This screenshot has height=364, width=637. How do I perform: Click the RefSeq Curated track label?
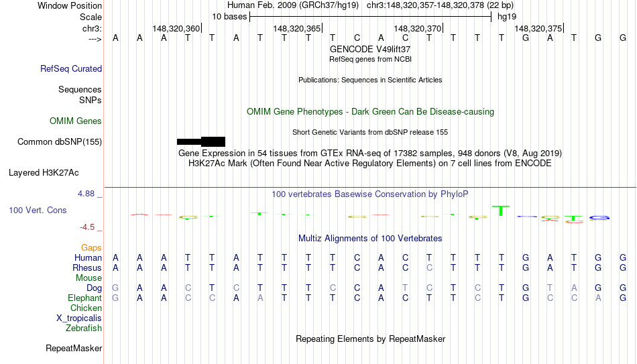click(x=70, y=68)
